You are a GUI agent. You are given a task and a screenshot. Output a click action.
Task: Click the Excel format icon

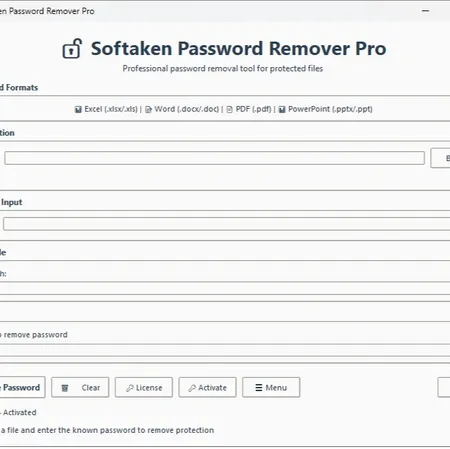tap(78, 109)
